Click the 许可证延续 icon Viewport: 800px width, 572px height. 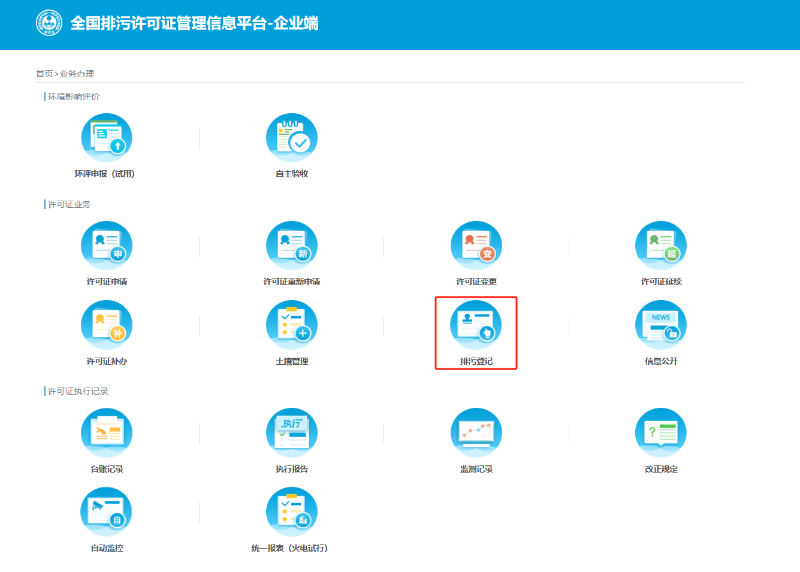660,247
